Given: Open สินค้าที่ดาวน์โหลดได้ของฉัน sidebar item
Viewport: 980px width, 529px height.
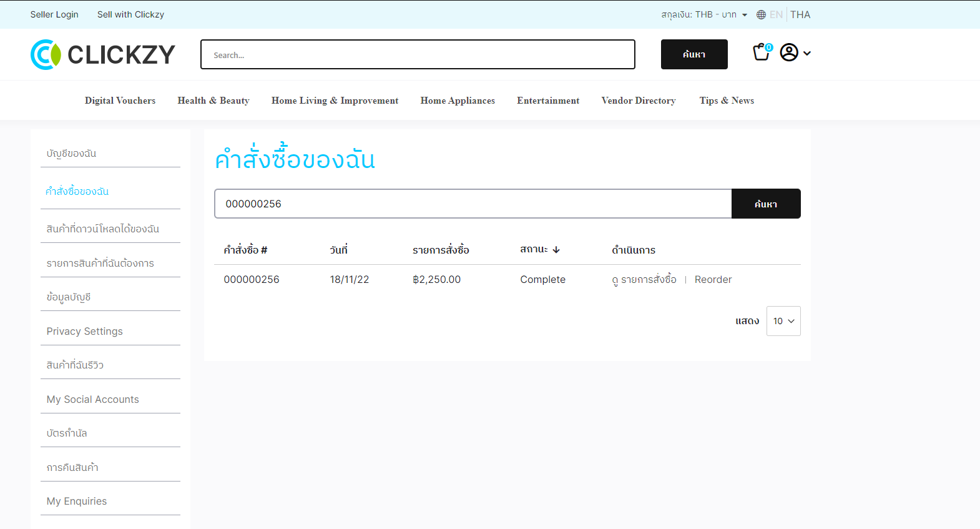Looking at the screenshot, I should [103, 229].
